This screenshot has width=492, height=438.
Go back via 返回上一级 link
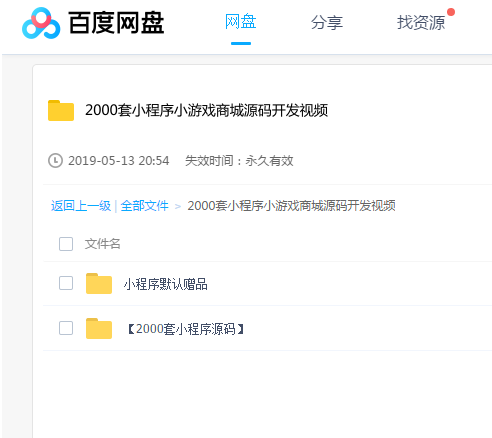81,206
